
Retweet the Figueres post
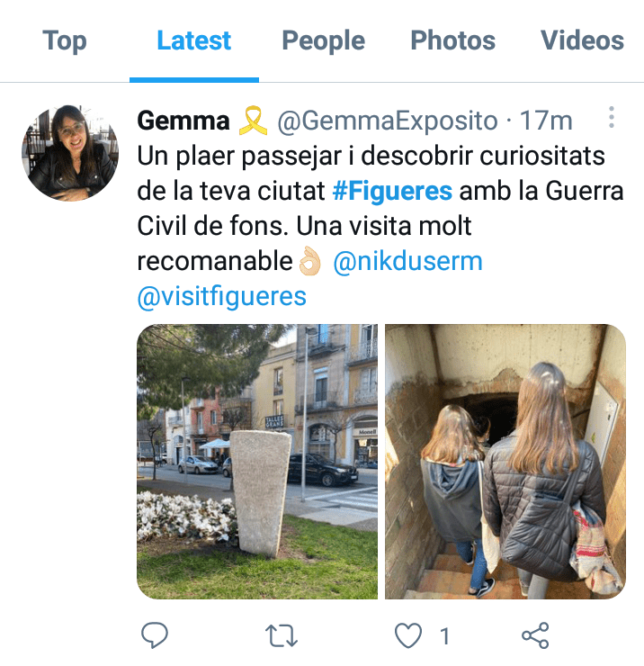click(281, 635)
